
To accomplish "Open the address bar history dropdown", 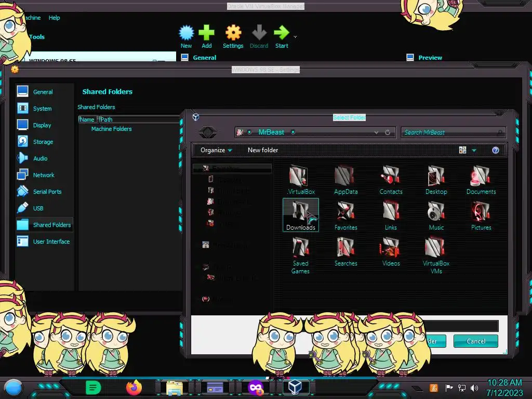I will pos(376,132).
